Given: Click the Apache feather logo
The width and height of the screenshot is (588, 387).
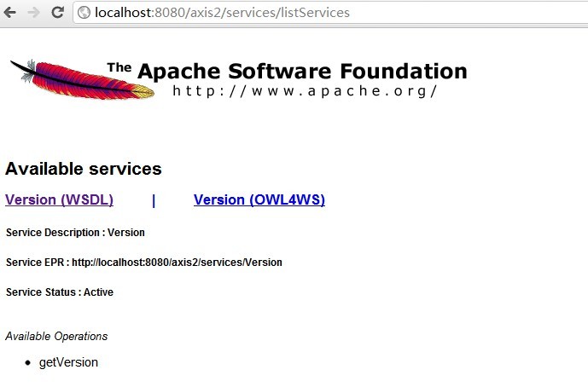Looking at the screenshot, I should click(x=83, y=79).
